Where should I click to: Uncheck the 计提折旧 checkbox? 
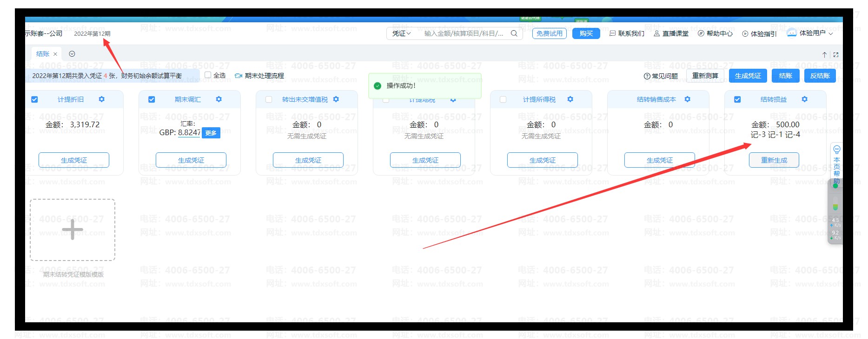tap(34, 99)
